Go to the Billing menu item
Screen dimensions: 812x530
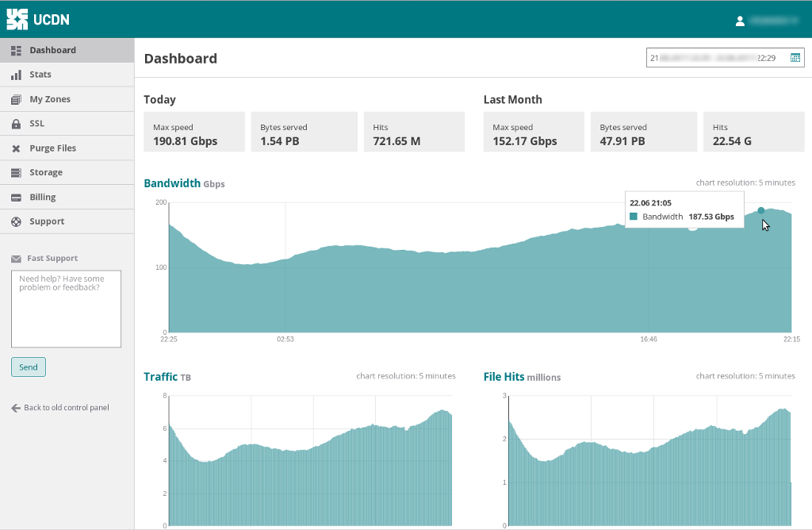click(x=43, y=198)
